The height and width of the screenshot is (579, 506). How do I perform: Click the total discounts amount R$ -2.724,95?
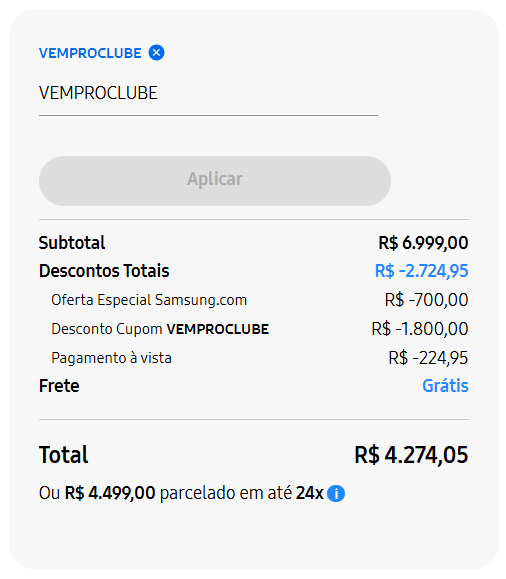[422, 271]
